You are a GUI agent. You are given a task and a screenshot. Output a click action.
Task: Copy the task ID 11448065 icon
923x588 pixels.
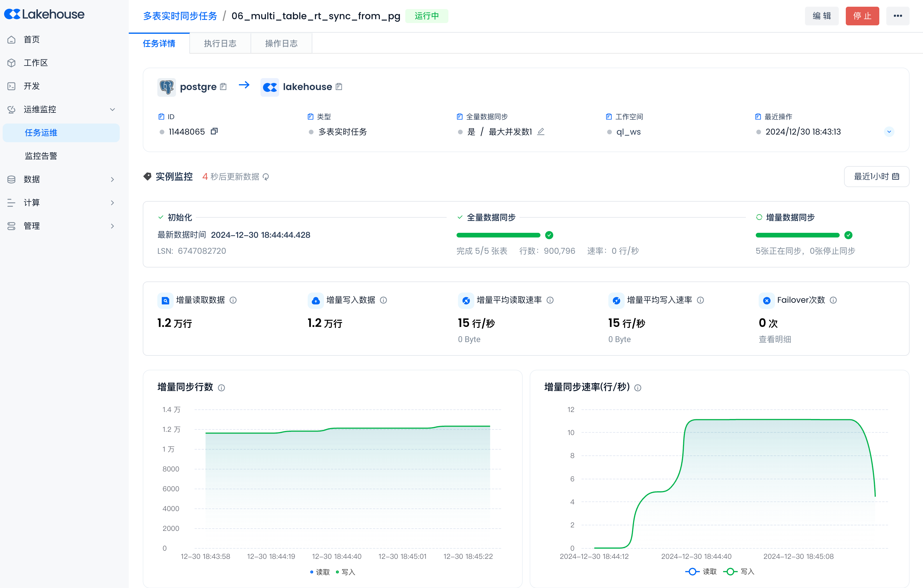214,131
